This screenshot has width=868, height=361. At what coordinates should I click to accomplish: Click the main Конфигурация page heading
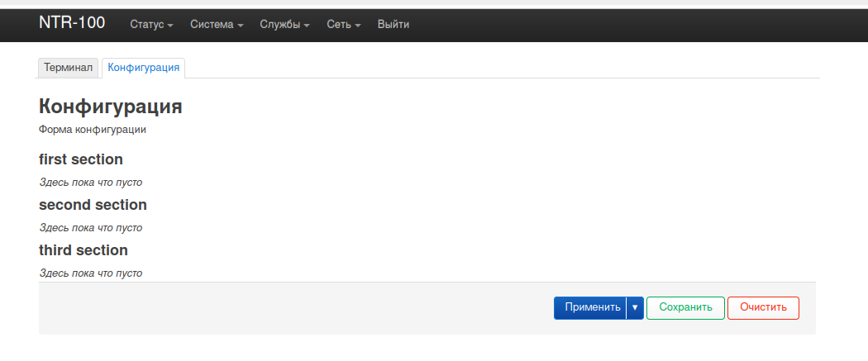point(111,107)
